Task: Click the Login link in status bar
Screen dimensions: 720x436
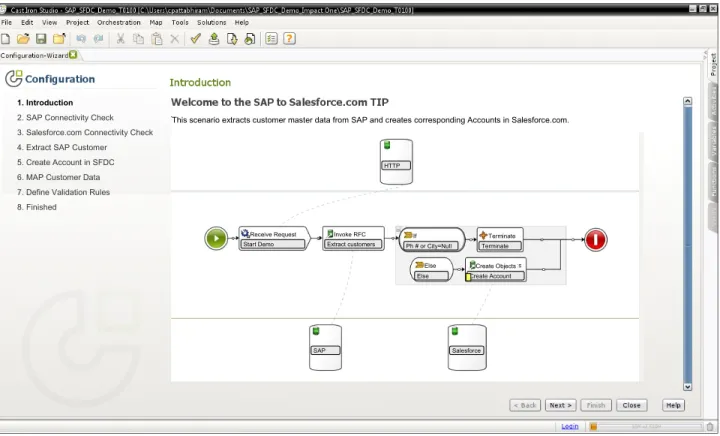Action: 570,426
